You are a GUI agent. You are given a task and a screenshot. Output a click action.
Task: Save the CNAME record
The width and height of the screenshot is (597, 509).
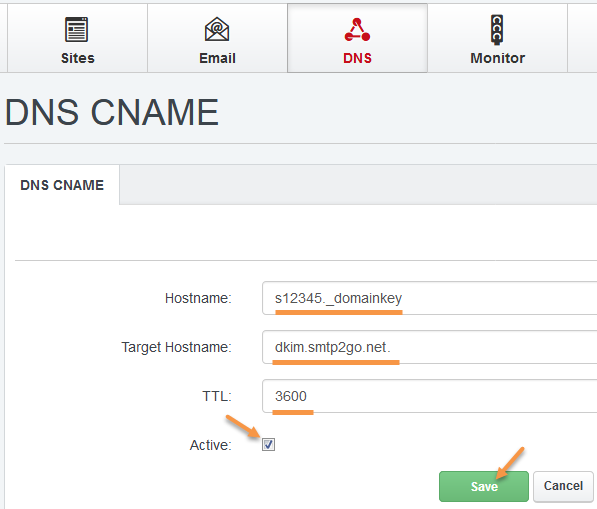click(484, 486)
